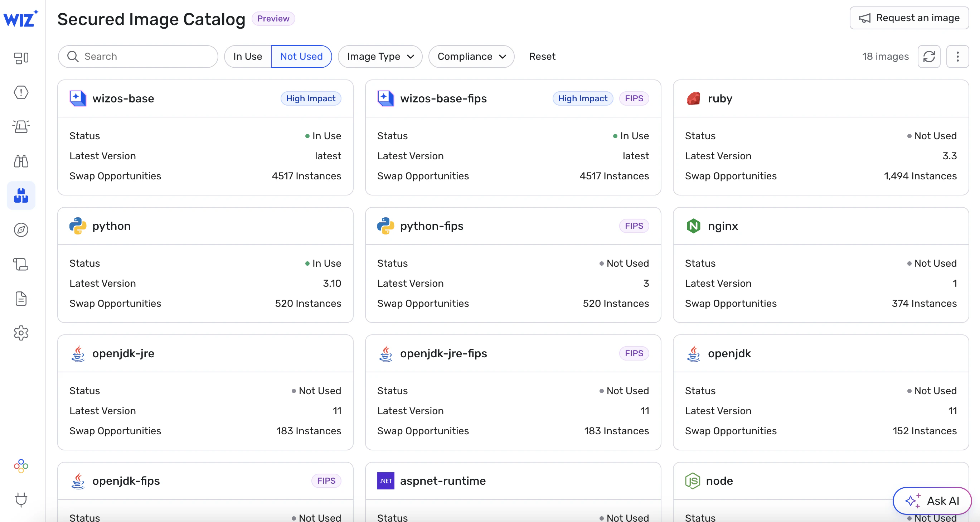Click Secured Image Catalog heading

point(151,19)
